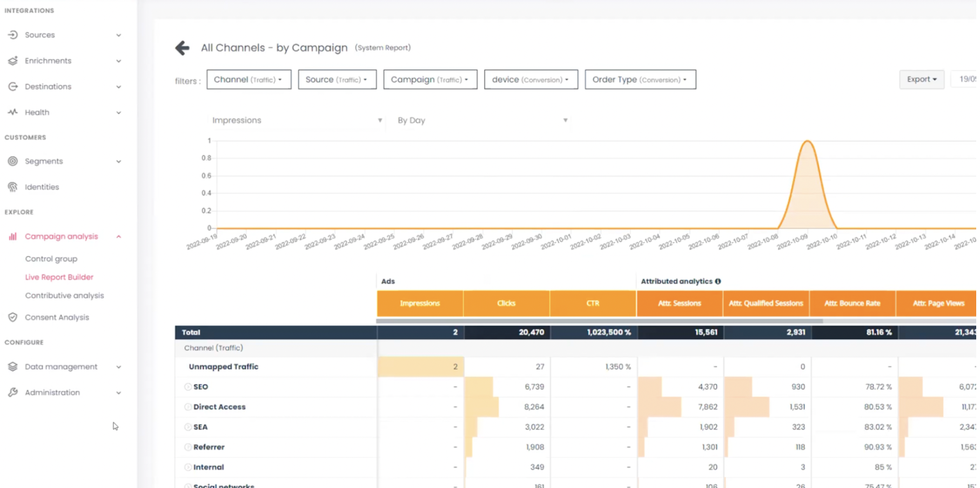Click the Destinations arrow icon
980x488 pixels.
[x=13, y=87]
